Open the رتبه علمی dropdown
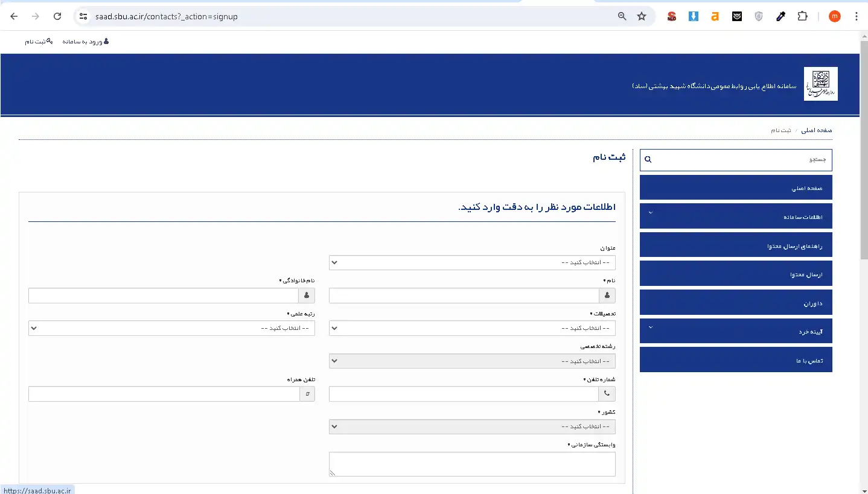Screen dimensions: 868x494 tap(171, 328)
